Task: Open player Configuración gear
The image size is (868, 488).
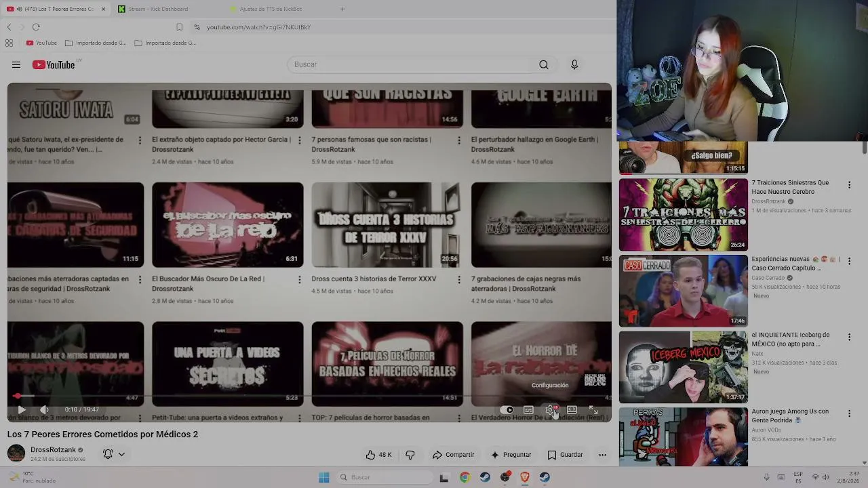Action: pyautogui.click(x=550, y=409)
